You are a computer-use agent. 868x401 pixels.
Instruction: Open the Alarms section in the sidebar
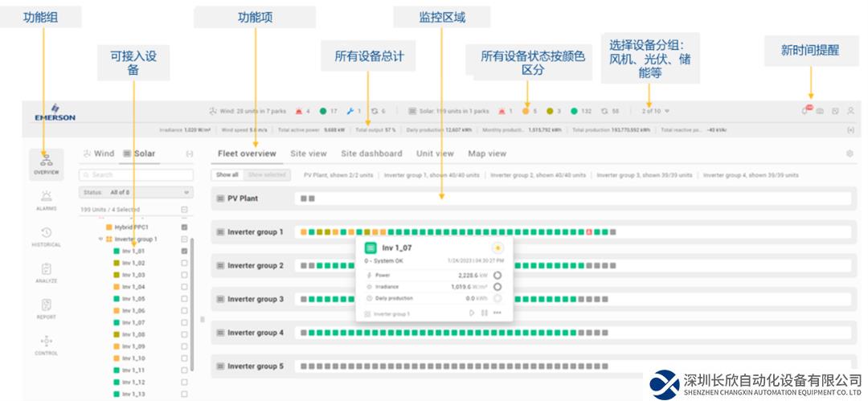click(46, 199)
